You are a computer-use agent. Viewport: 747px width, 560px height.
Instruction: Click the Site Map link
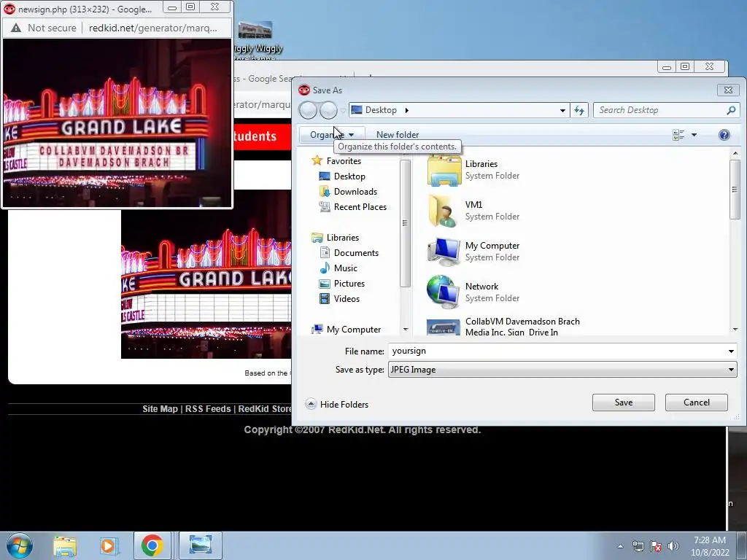pyautogui.click(x=160, y=408)
